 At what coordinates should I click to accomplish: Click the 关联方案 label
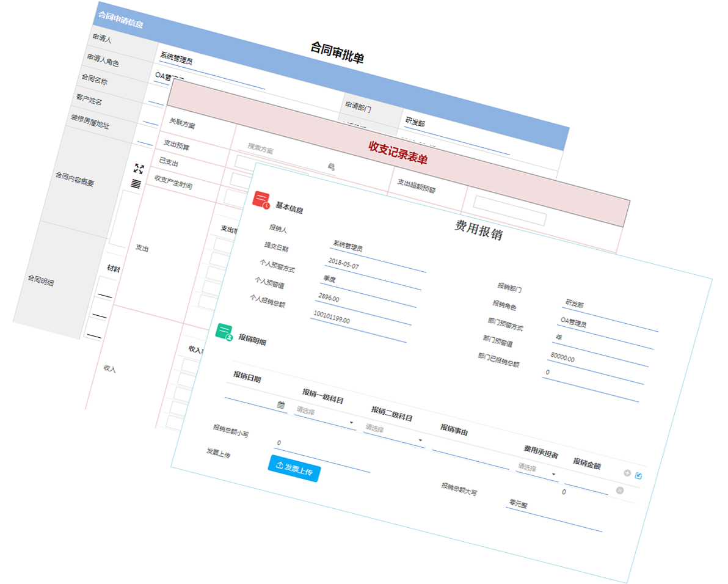182,123
